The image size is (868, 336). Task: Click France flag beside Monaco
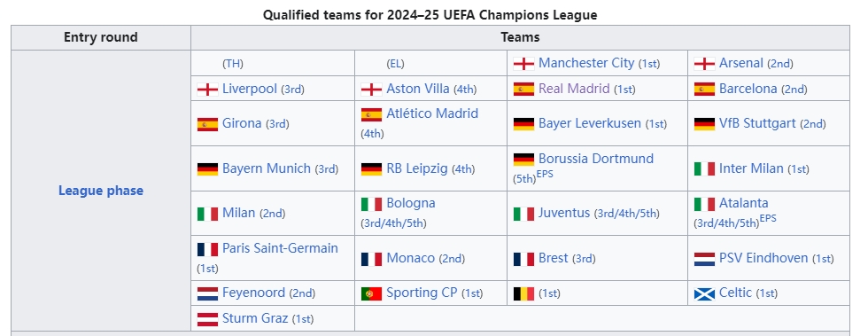pos(371,259)
